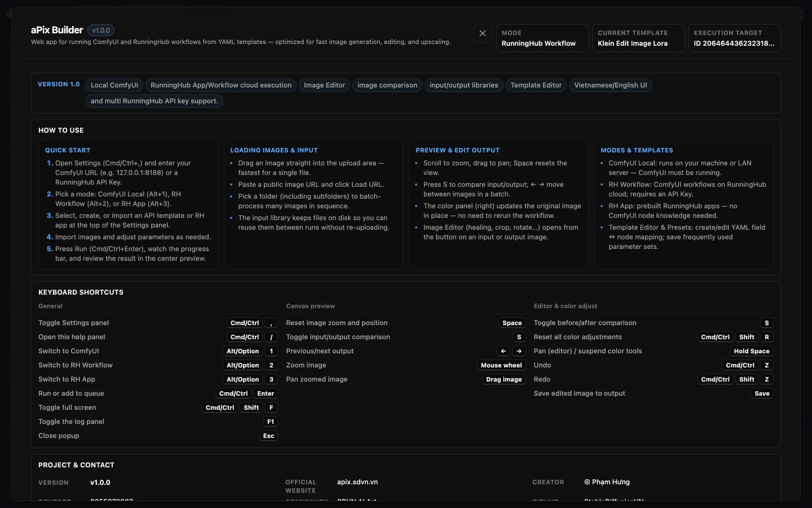Image resolution: width=812 pixels, height=508 pixels.
Task: Click the HOW TO USE heading
Action: point(61,130)
